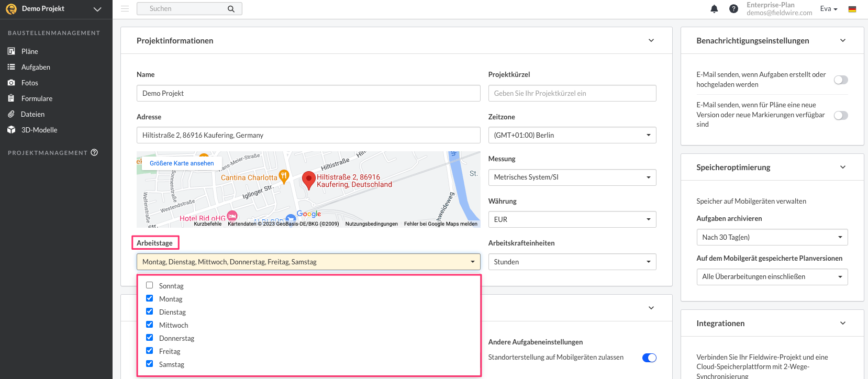The height and width of the screenshot is (379, 868).
Task: Open the Zeitzone dropdown
Action: click(572, 135)
